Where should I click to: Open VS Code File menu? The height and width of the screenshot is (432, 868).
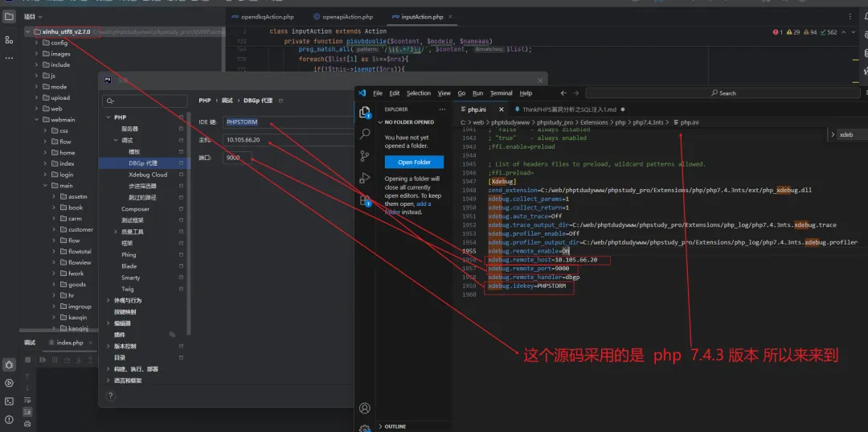[x=378, y=93]
